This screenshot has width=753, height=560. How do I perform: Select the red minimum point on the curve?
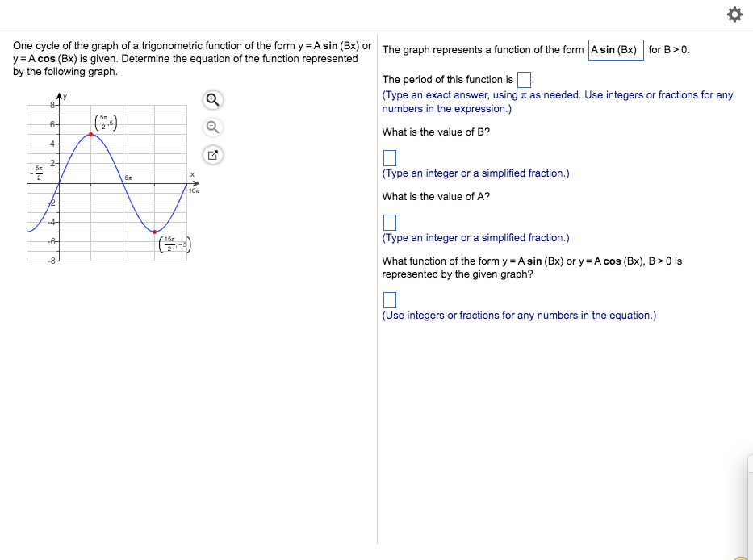[x=155, y=232]
